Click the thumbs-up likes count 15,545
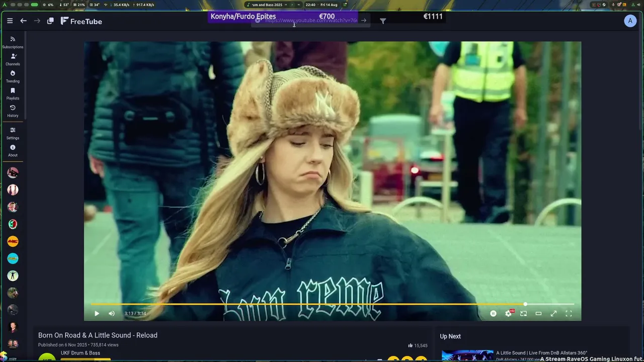This screenshot has width=644, height=362. (x=418, y=345)
